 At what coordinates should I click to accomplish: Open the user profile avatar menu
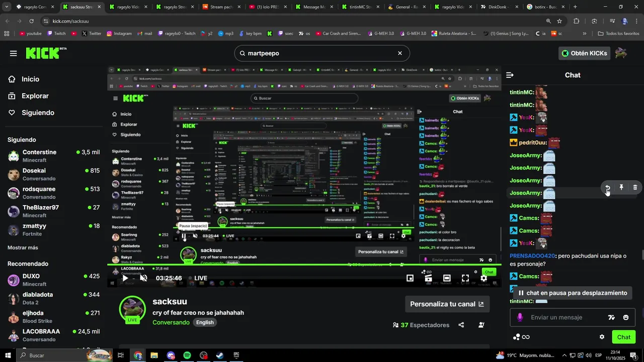tap(621, 53)
